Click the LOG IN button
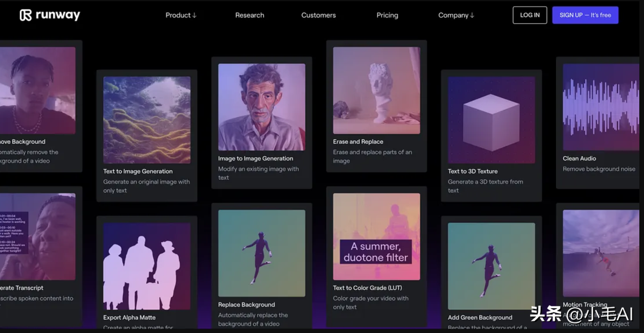Image resolution: width=644 pixels, height=333 pixels. pyautogui.click(x=530, y=15)
